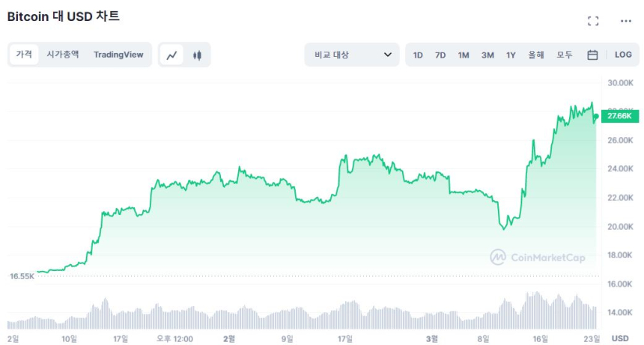
Task: Open the three-dot more options menu
Action: [x=625, y=21]
